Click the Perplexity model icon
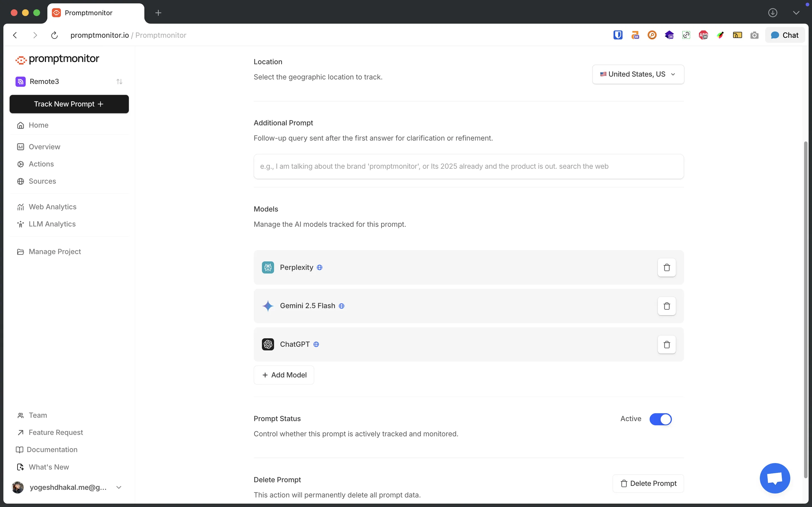The height and width of the screenshot is (507, 812). coord(268,267)
